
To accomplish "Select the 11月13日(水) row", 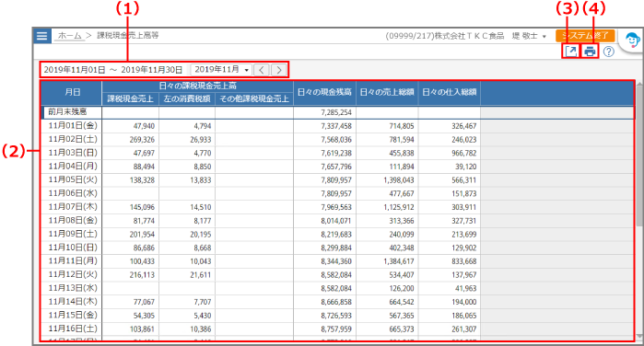I will (337, 289).
